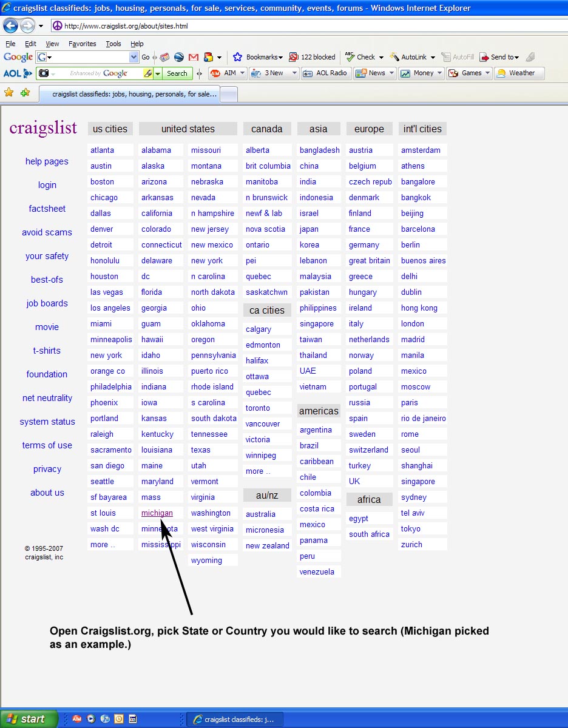Open the News dropdown in AOL toolbar

[x=374, y=73]
